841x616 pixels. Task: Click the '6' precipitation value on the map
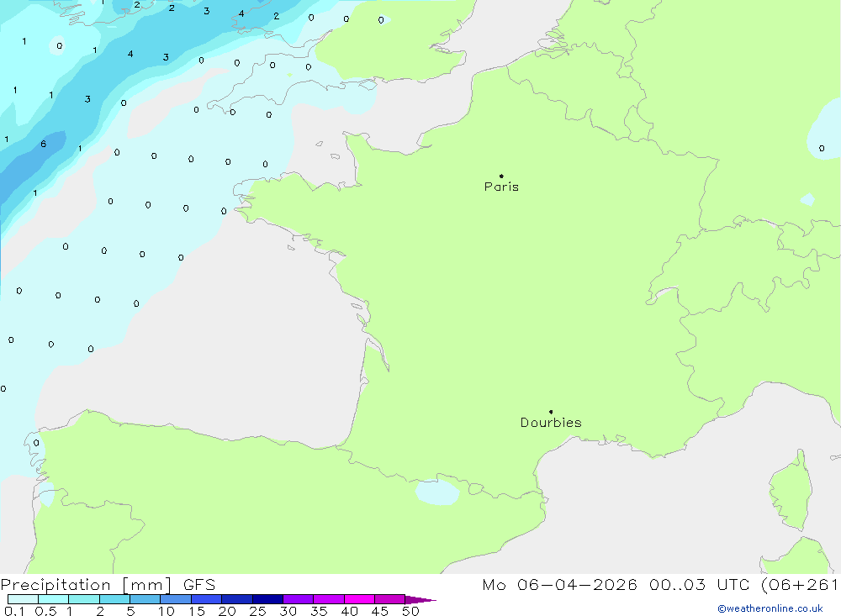coord(44,144)
